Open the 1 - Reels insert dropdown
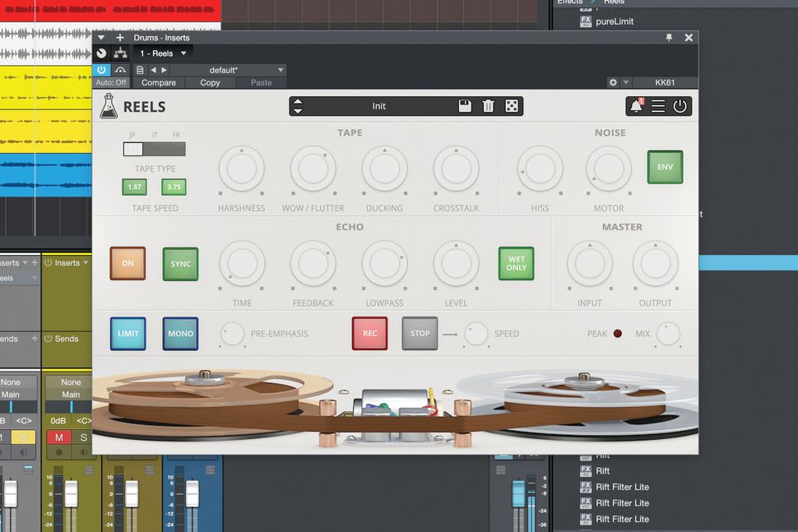Screen dimensions: 798x532 tap(161, 53)
